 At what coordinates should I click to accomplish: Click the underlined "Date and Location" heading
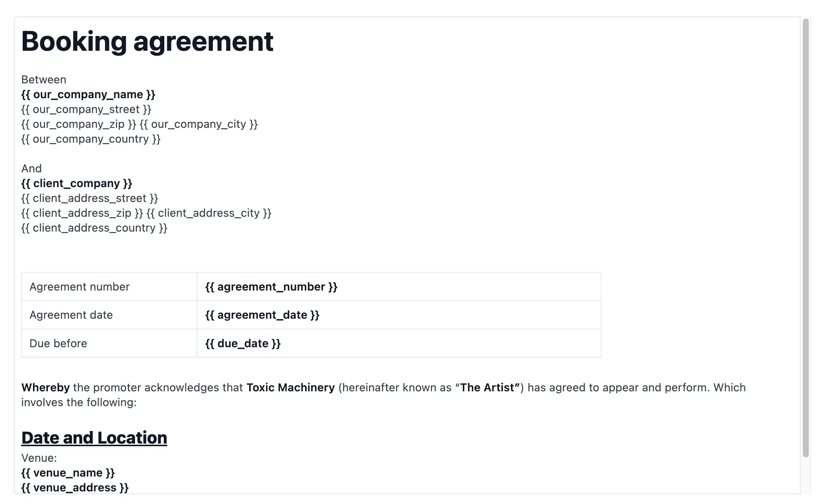94,438
